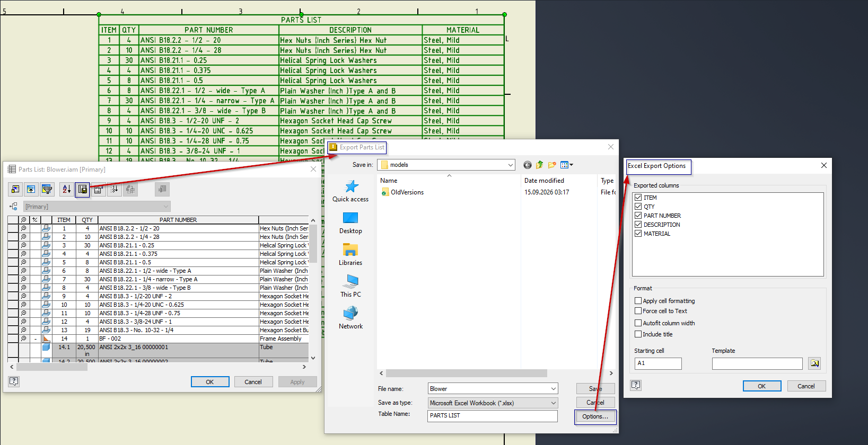Select Libraries in the Export dialog sidebar
This screenshot has width=868, height=445.
350,255
